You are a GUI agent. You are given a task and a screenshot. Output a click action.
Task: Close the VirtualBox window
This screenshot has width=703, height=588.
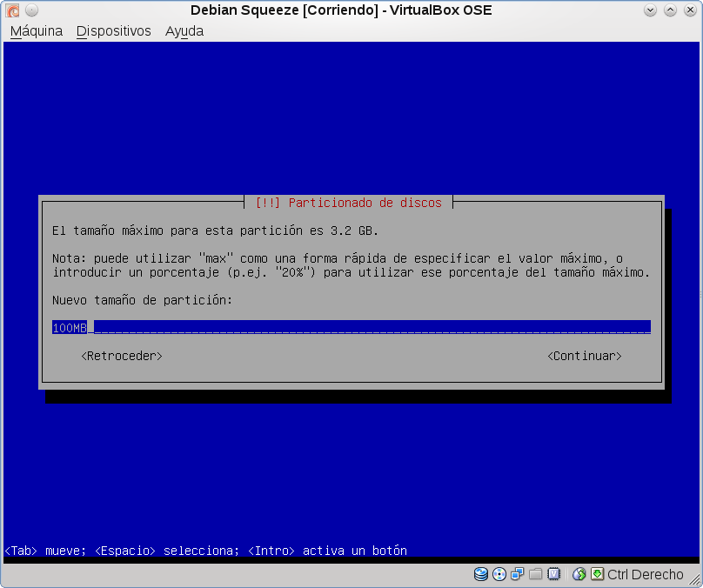point(691,10)
